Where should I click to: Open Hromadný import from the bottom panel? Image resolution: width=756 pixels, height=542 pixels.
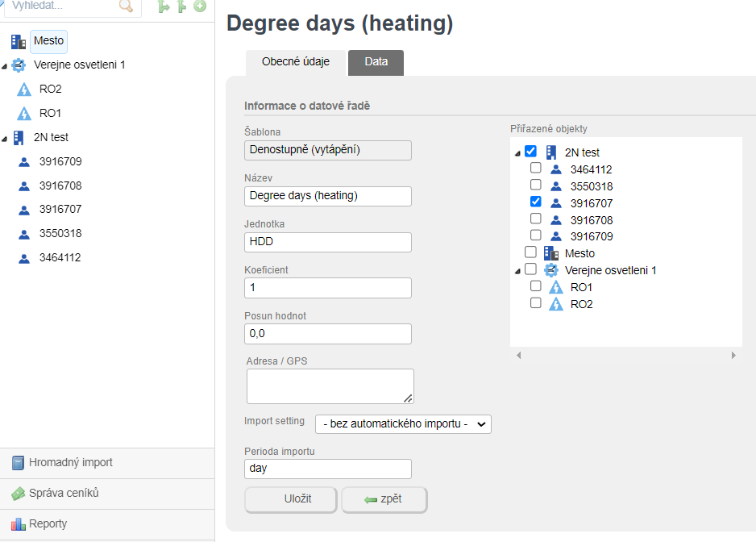click(x=71, y=463)
